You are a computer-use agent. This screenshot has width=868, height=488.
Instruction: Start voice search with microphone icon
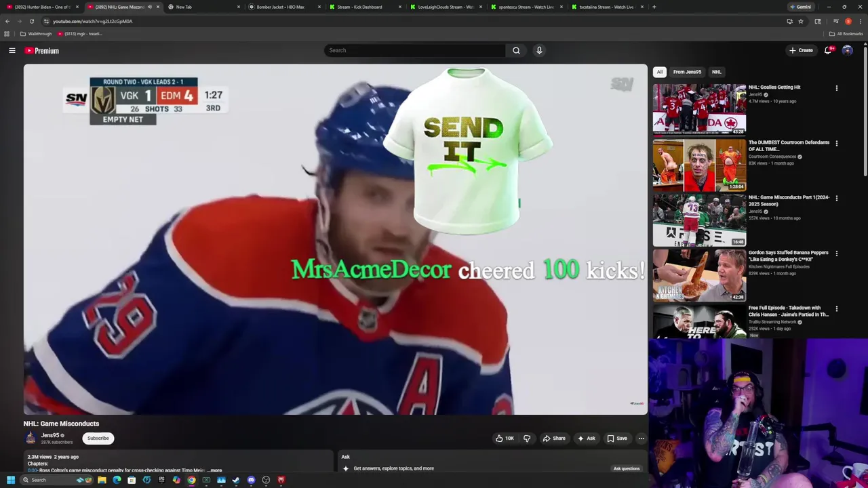(539, 50)
